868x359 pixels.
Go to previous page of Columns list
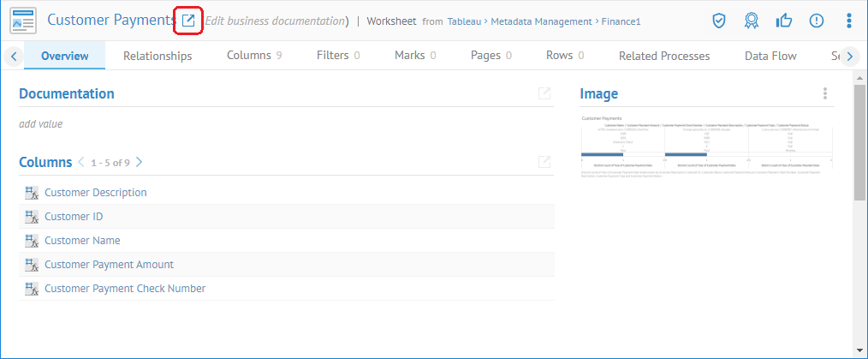click(x=82, y=162)
